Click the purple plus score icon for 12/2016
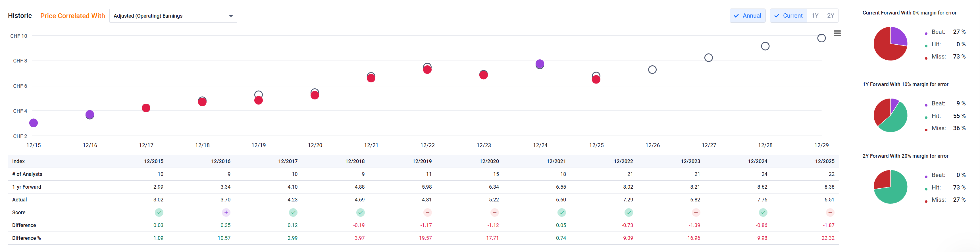 pos(226,213)
